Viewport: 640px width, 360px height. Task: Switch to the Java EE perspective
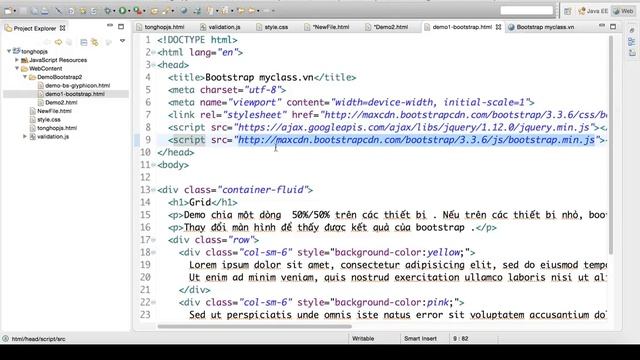click(593, 11)
